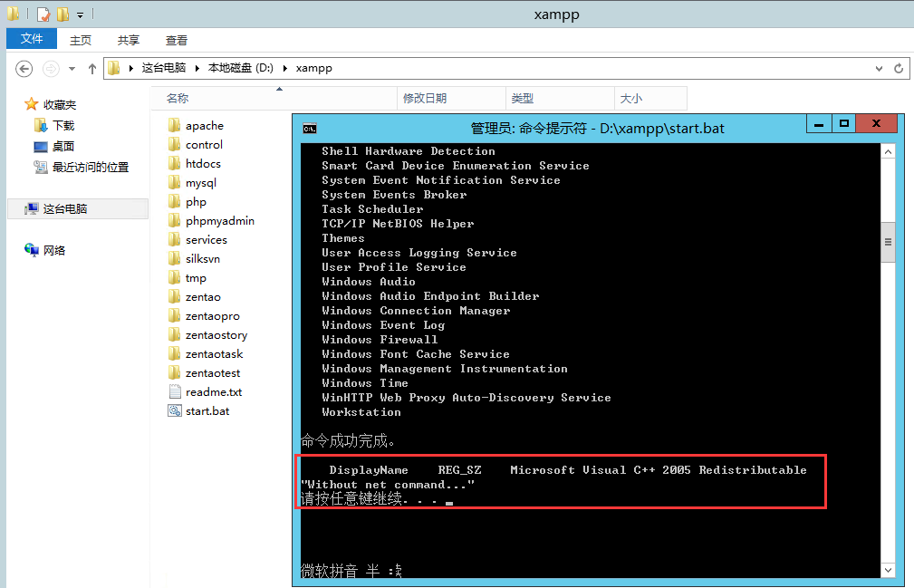Select the silksvn folder icon
The height and width of the screenshot is (588, 914).
point(174,259)
